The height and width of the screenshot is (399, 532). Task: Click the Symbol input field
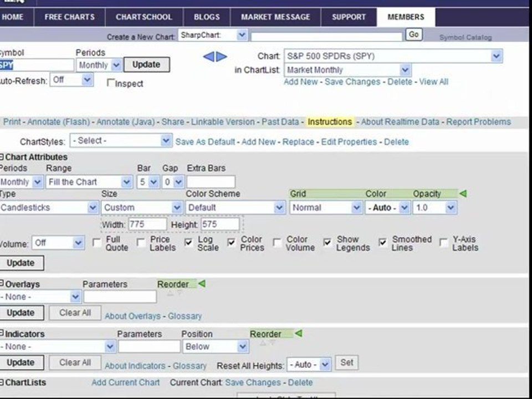37,65
